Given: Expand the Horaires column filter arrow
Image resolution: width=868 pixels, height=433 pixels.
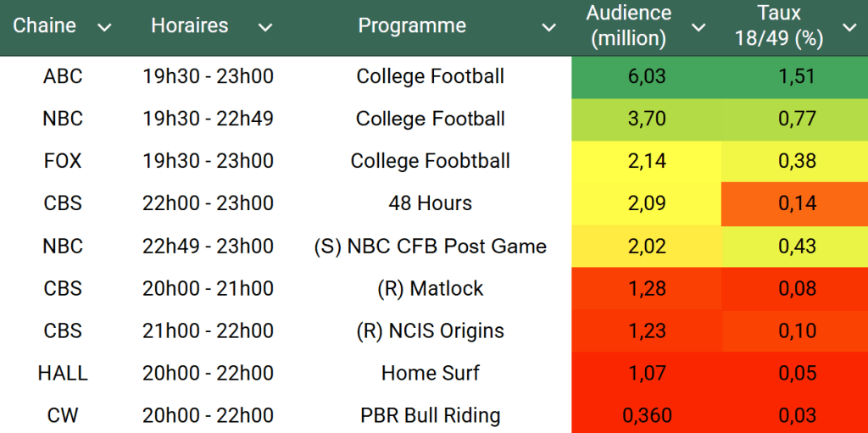Looking at the screenshot, I should [x=265, y=27].
